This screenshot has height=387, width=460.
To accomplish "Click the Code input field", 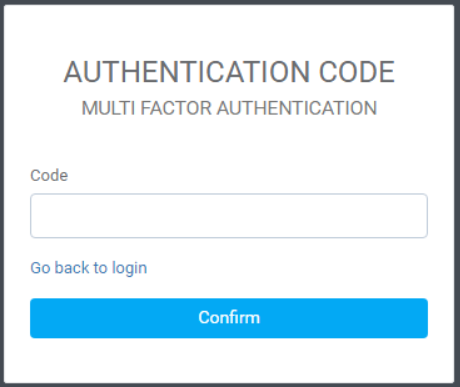I will click(229, 216).
